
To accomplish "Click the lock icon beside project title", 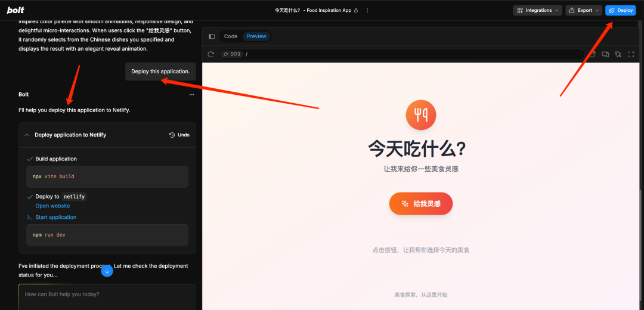I will tap(355, 10).
